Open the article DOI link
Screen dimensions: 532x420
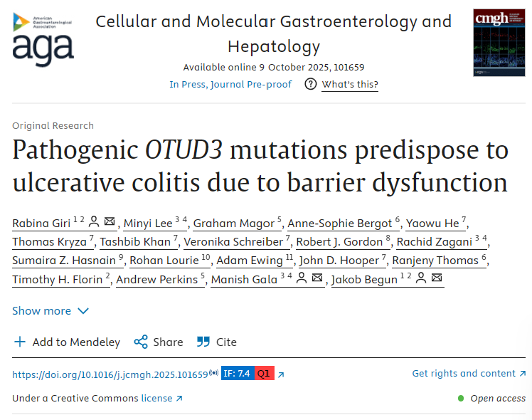pyautogui.click(x=110, y=374)
